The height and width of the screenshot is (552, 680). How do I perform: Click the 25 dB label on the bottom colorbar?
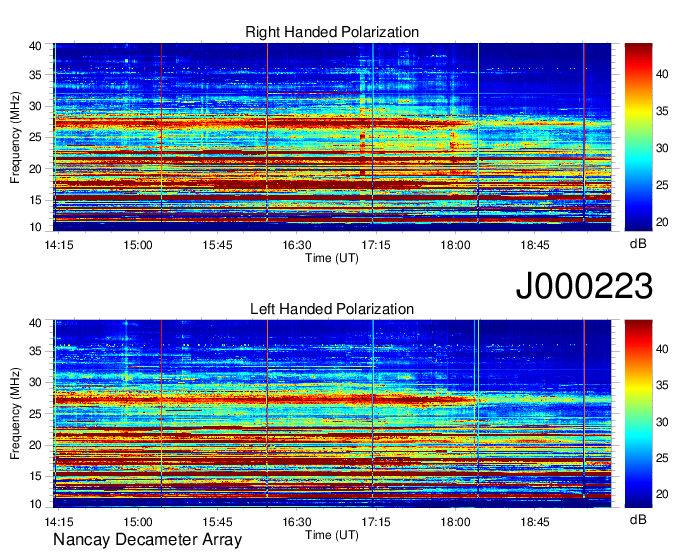tap(662, 458)
